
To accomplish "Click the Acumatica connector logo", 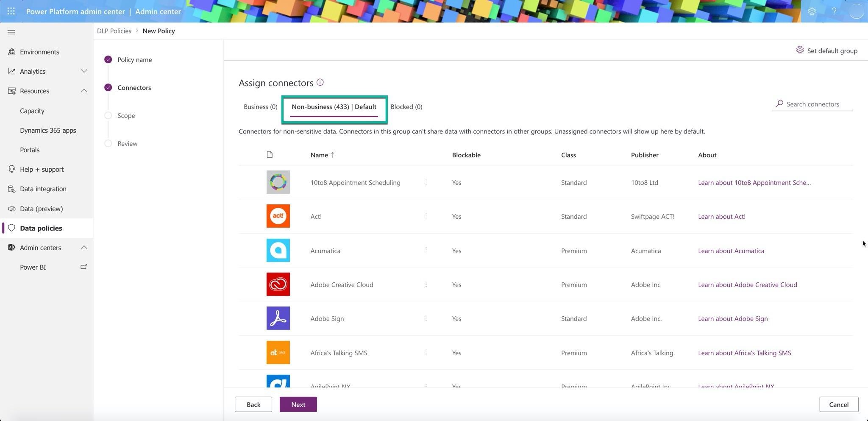I will pyautogui.click(x=278, y=251).
